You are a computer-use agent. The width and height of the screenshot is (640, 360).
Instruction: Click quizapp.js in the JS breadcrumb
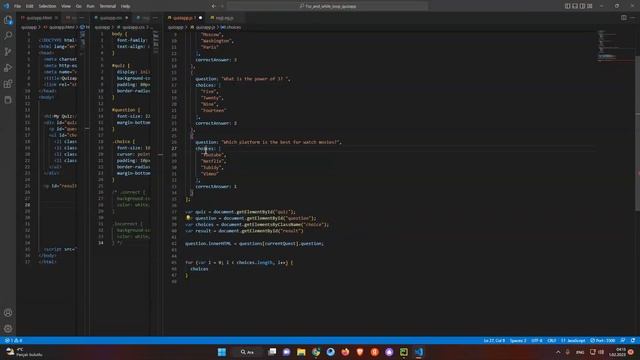205,27
